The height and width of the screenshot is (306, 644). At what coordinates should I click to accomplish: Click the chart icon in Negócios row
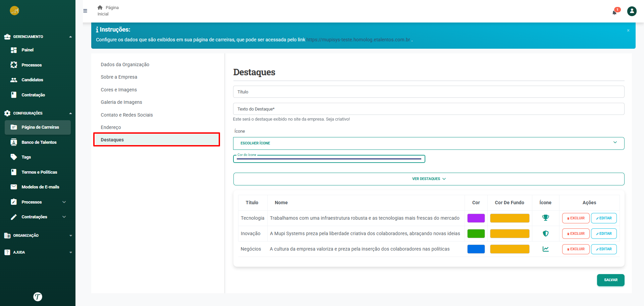[545, 249]
